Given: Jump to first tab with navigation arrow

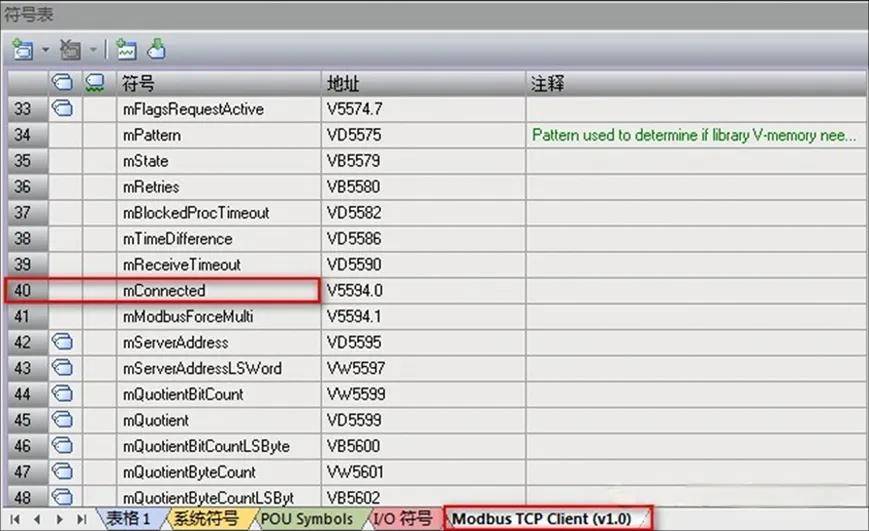Looking at the screenshot, I should click(15, 519).
